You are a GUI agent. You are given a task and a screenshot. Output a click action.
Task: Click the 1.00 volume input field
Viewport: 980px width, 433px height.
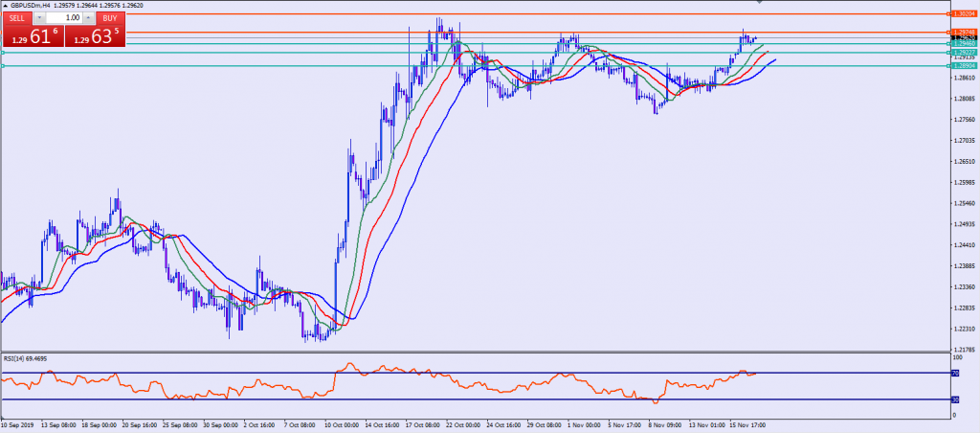pyautogui.click(x=65, y=17)
